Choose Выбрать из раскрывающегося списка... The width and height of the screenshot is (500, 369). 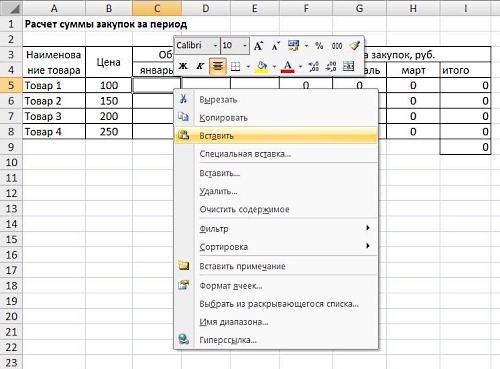276,304
